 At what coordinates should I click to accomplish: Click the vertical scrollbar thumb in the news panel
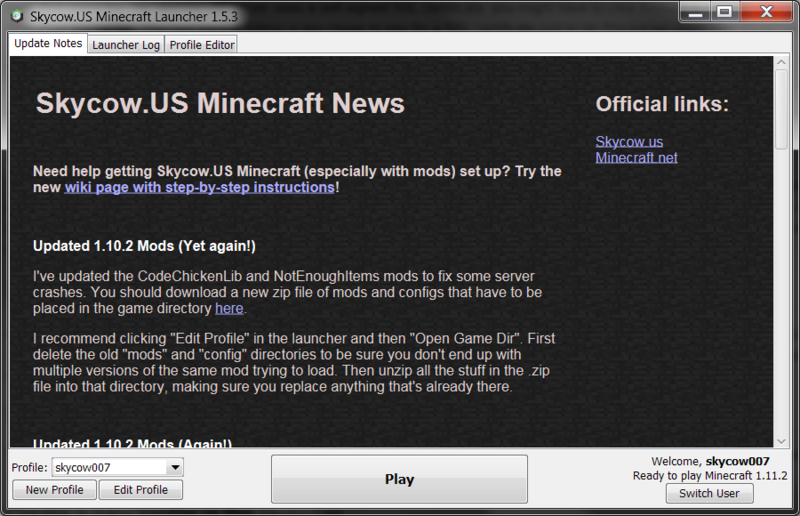782,109
